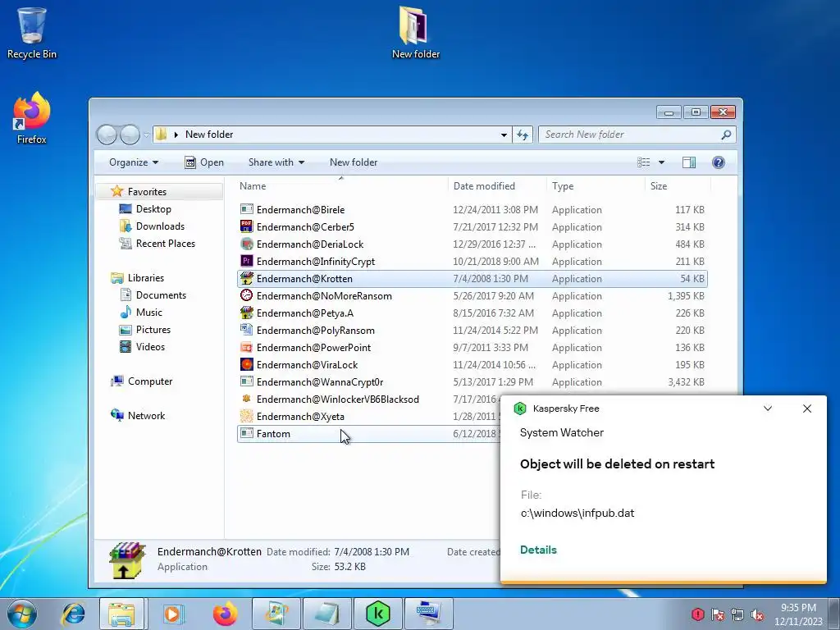Image resolution: width=840 pixels, height=630 pixels.
Task: Refresh the New folder address bar
Action: pos(523,135)
